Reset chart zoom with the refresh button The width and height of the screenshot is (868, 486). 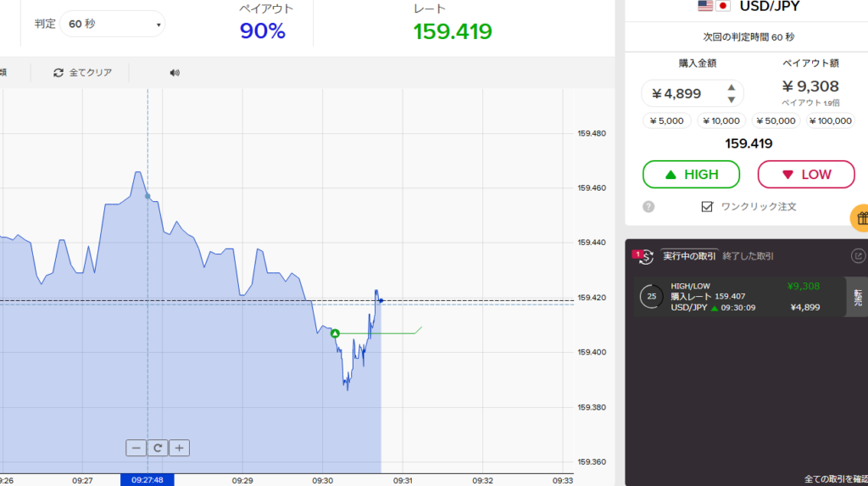[x=158, y=448]
